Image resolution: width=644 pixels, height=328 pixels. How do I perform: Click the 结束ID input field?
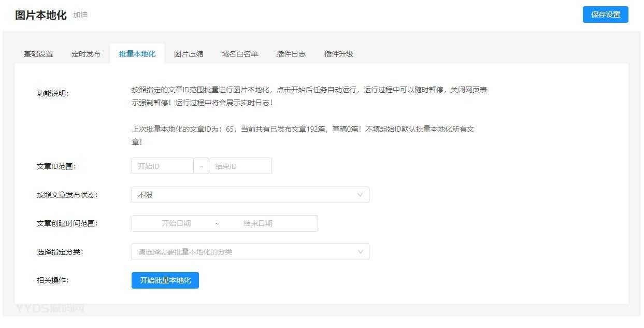coord(240,165)
